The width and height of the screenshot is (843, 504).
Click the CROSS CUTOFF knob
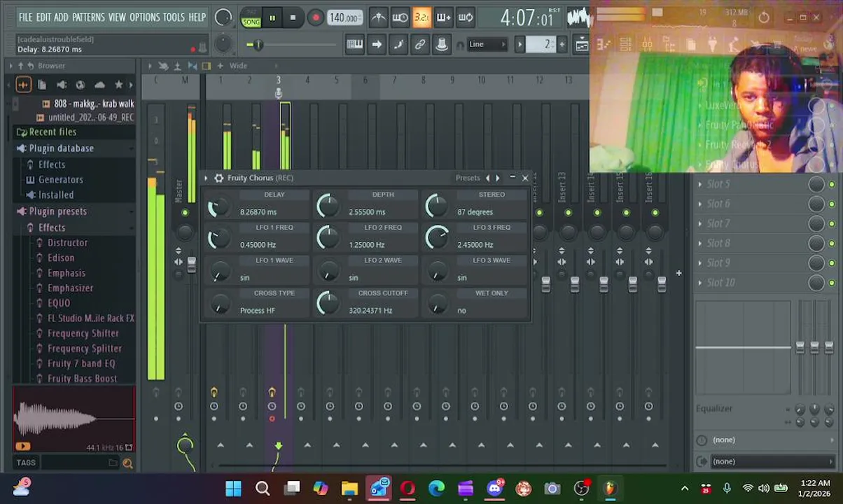pyautogui.click(x=327, y=303)
